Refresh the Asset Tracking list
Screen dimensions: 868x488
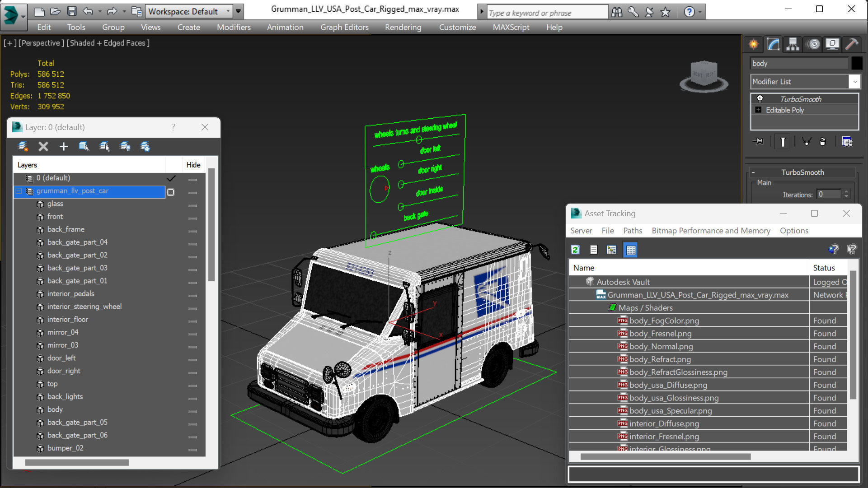575,250
